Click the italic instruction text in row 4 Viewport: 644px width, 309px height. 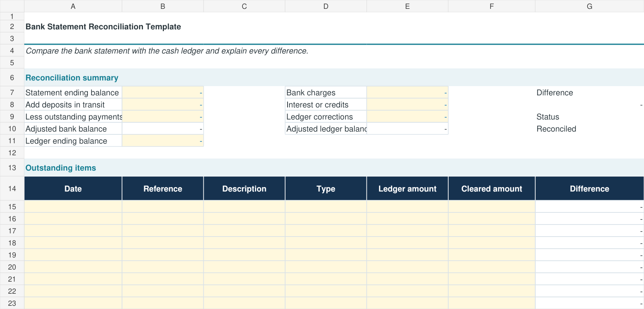pos(167,51)
